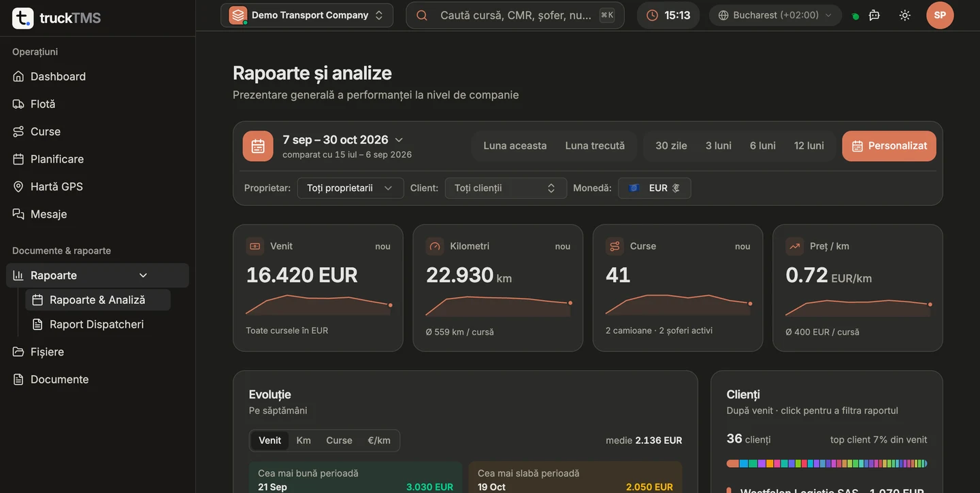Click the Personalizat date range button
The image size is (980, 493).
(x=889, y=146)
